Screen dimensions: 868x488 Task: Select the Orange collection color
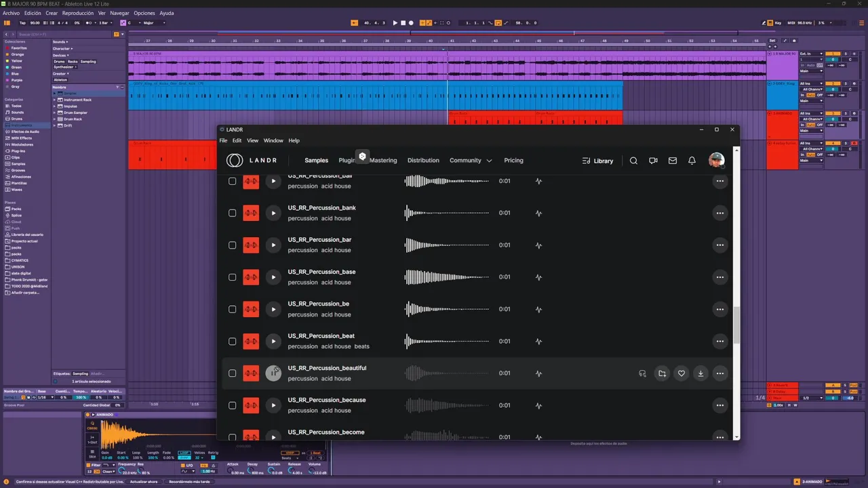pyautogui.click(x=17, y=54)
